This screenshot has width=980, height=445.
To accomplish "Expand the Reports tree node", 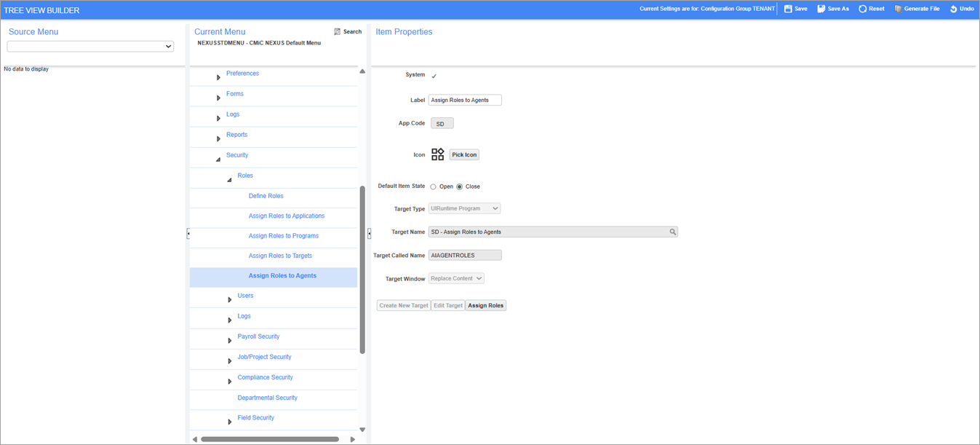I will (218, 138).
